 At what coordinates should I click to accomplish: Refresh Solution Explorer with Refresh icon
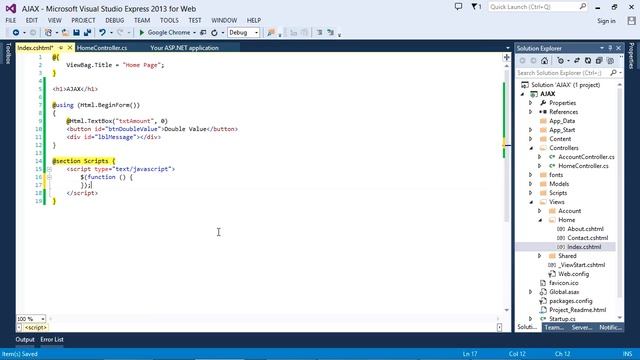(588, 61)
